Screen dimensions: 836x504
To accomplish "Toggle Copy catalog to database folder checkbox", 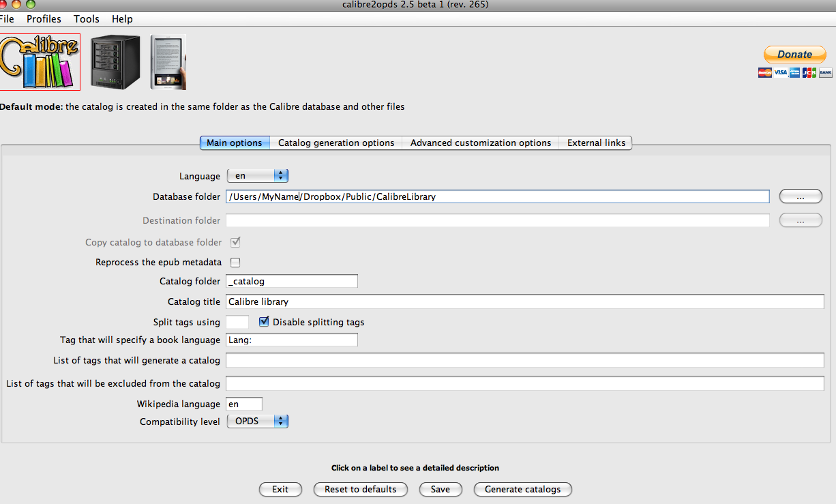I will [x=236, y=242].
